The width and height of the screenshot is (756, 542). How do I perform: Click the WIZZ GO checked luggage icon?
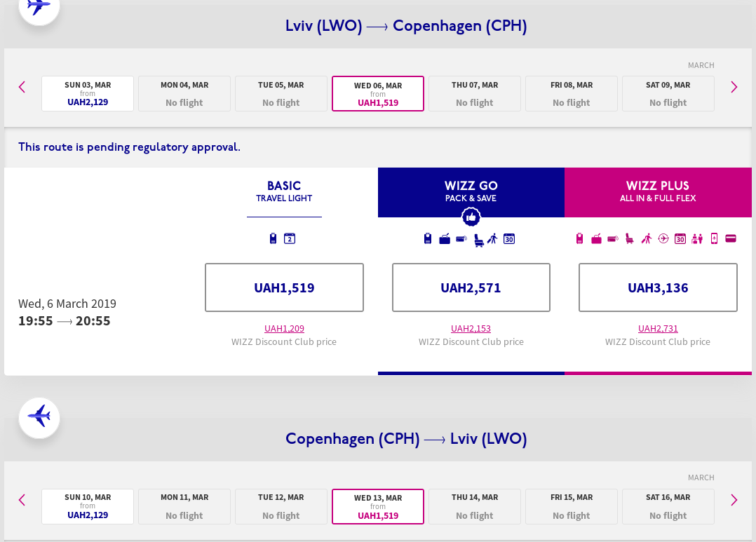click(x=445, y=239)
